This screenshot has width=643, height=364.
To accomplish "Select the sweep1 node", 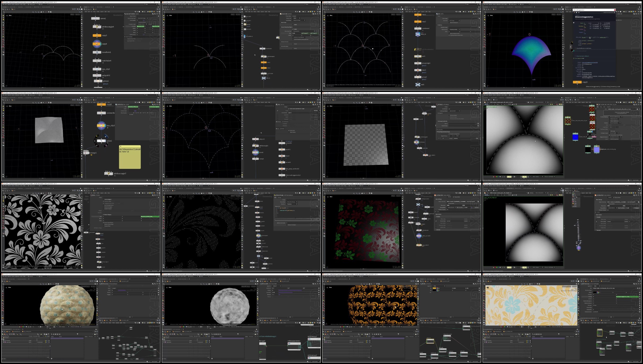I will pos(255,159).
